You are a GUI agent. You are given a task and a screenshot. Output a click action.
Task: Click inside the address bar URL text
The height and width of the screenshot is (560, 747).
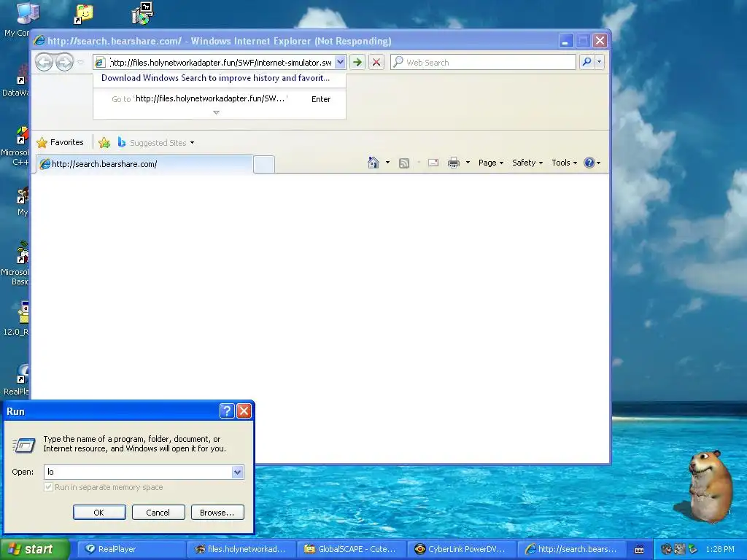point(221,63)
